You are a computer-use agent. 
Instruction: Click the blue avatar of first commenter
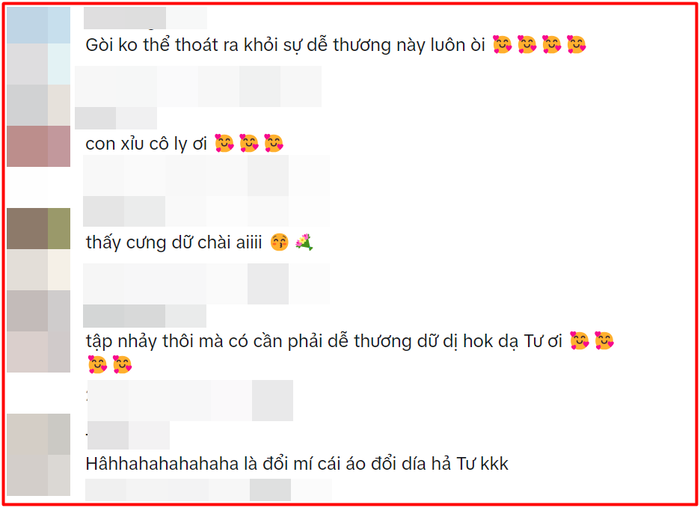coord(38,25)
